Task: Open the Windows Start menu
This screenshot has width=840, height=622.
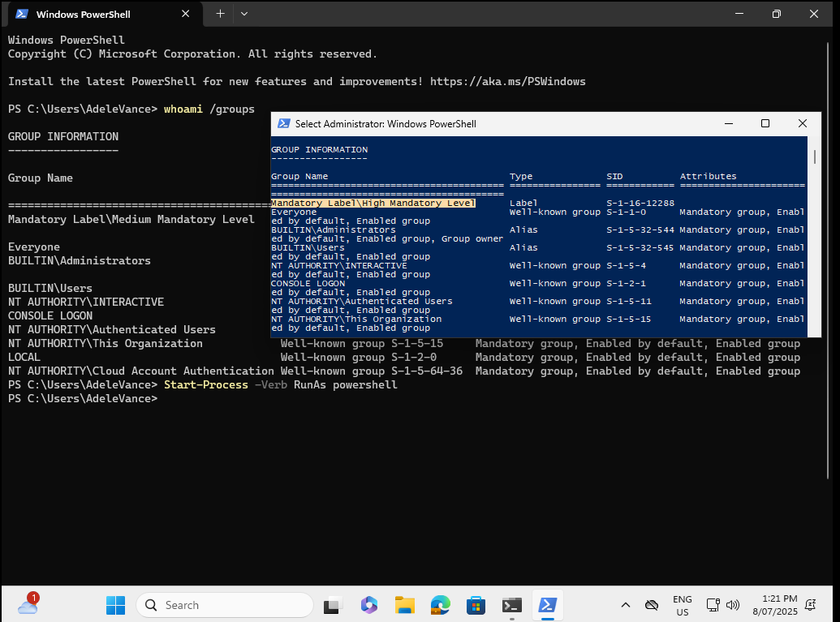Action: 116,605
